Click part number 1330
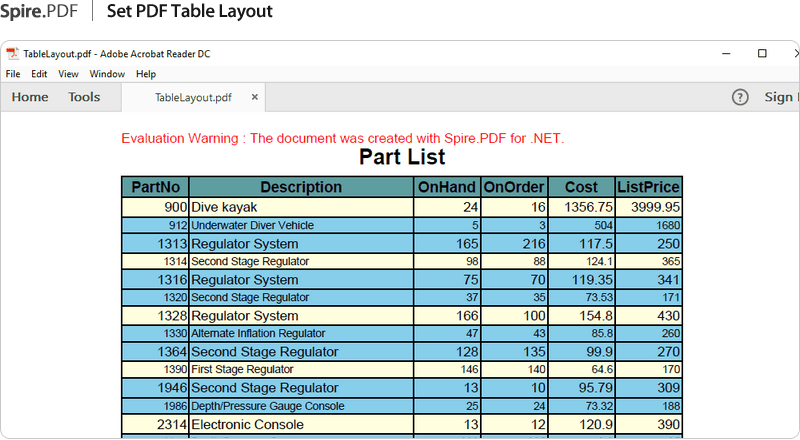 tap(176, 333)
